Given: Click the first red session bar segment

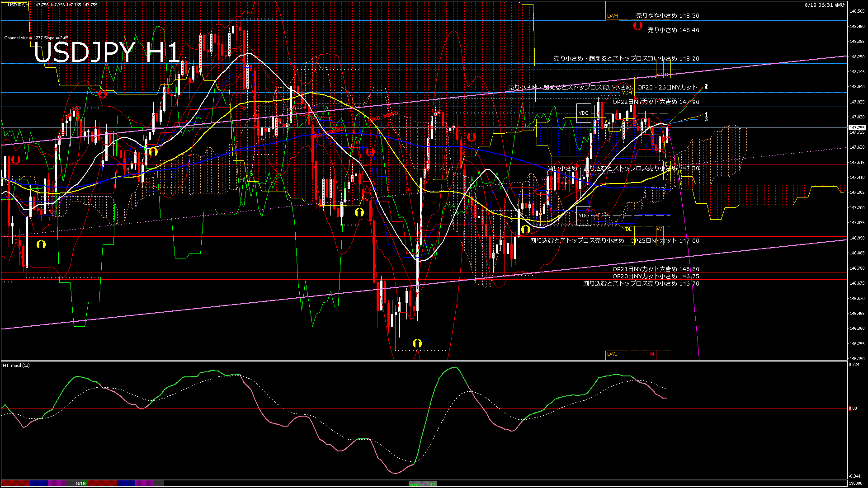Looking at the screenshot, I should 16,483.
